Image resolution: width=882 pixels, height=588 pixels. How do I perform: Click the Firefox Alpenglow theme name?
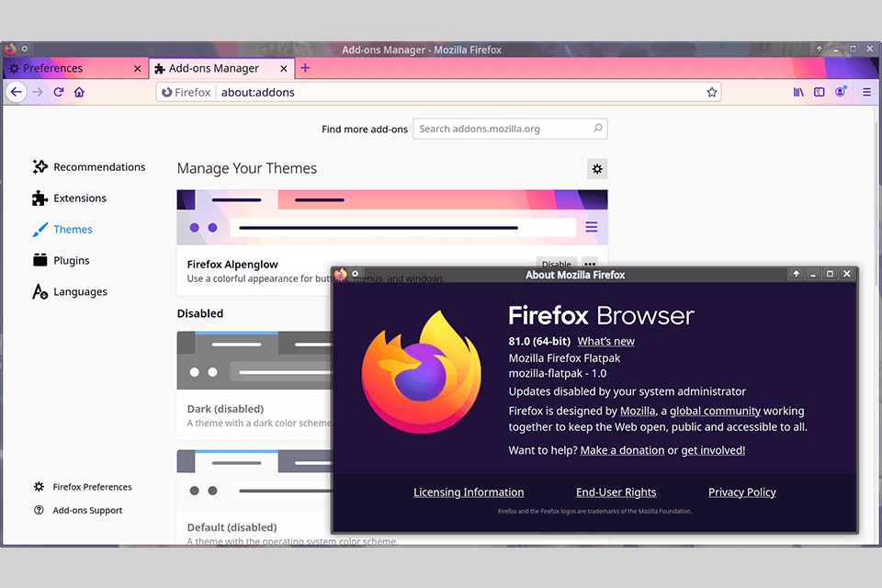click(x=232, y=265)
